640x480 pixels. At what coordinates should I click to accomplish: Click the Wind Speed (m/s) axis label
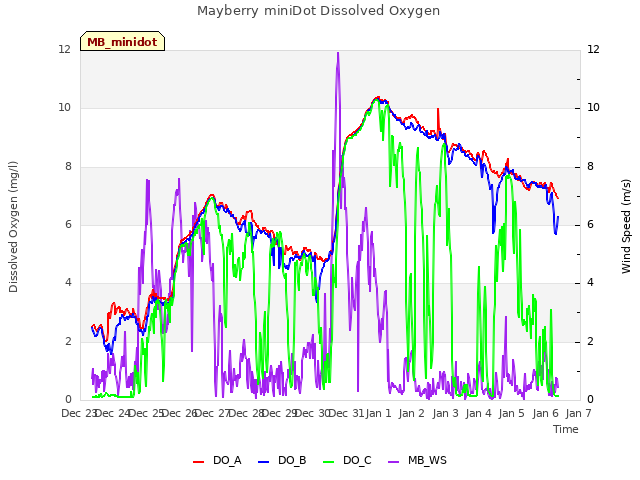click(626, 226)
